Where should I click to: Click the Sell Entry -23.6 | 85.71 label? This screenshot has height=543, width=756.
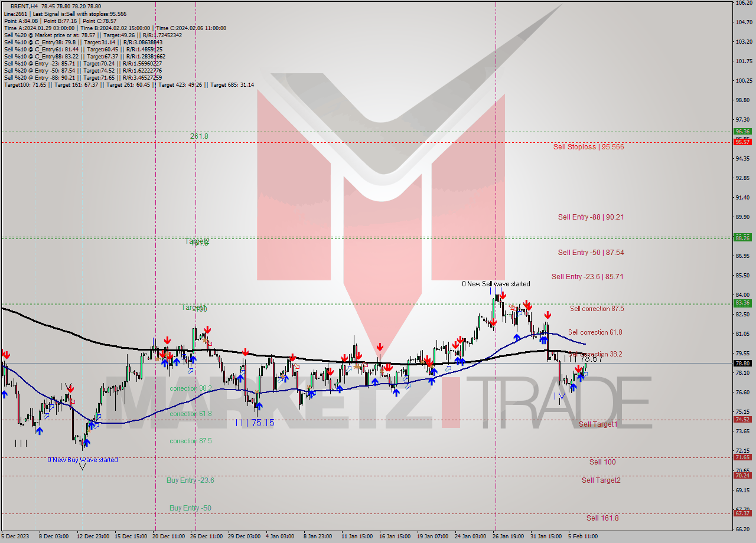tap(588, 276)
